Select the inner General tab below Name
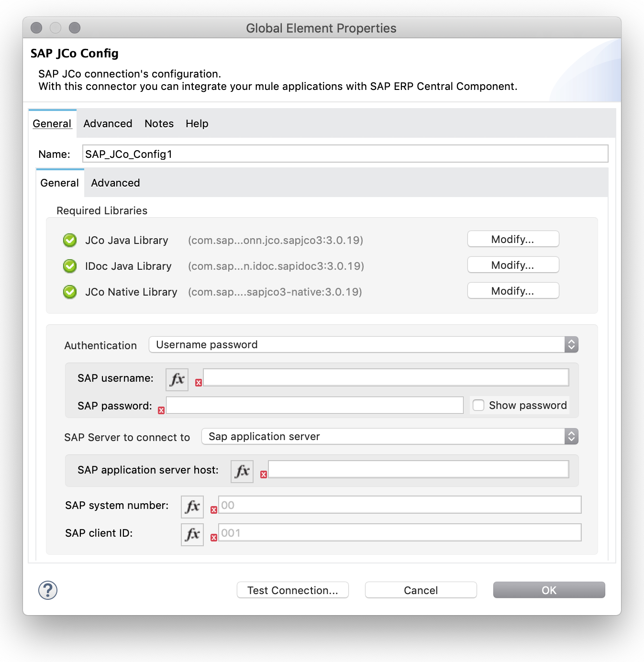 coord(60,183)
